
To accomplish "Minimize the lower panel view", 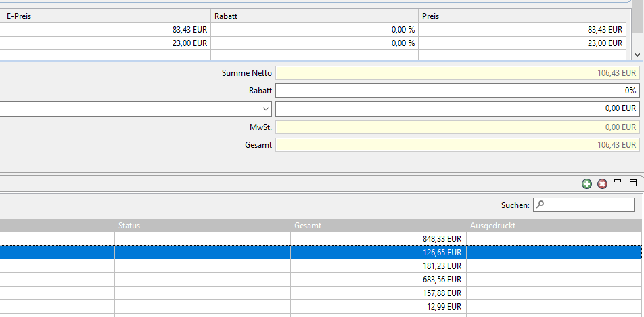I will pyautogui.click(x=618, y=181).
